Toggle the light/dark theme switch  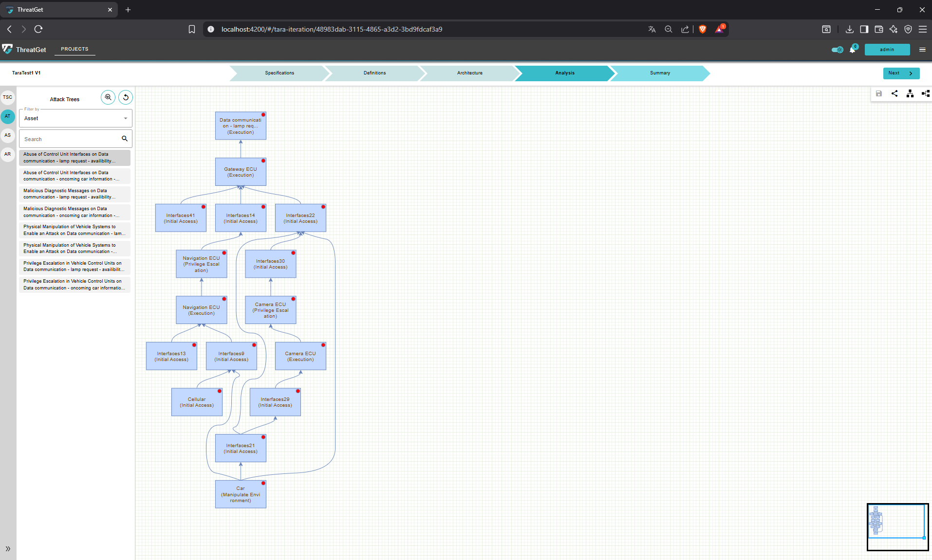point(838,50)
